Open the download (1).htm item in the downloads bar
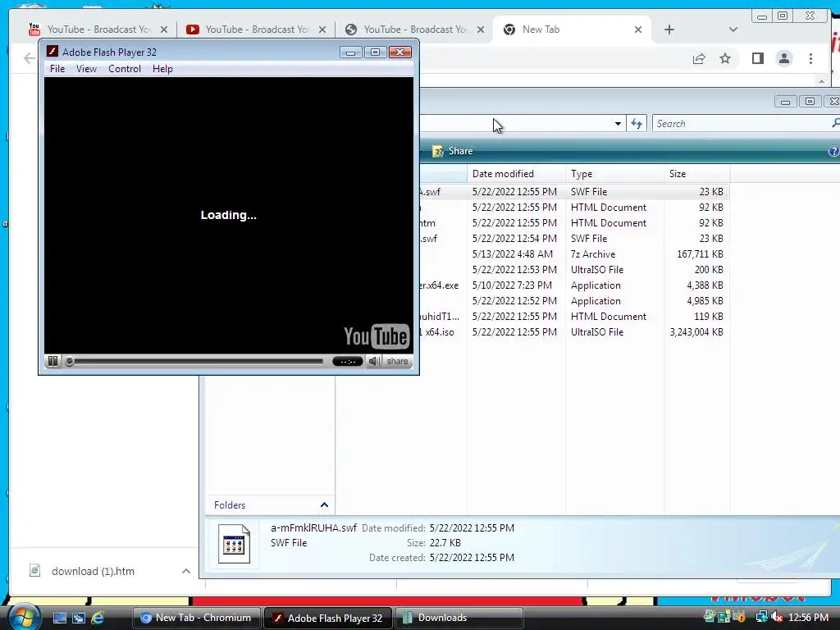Image resolution: width=840 pixels, height=630 pixels. [92, 571]
